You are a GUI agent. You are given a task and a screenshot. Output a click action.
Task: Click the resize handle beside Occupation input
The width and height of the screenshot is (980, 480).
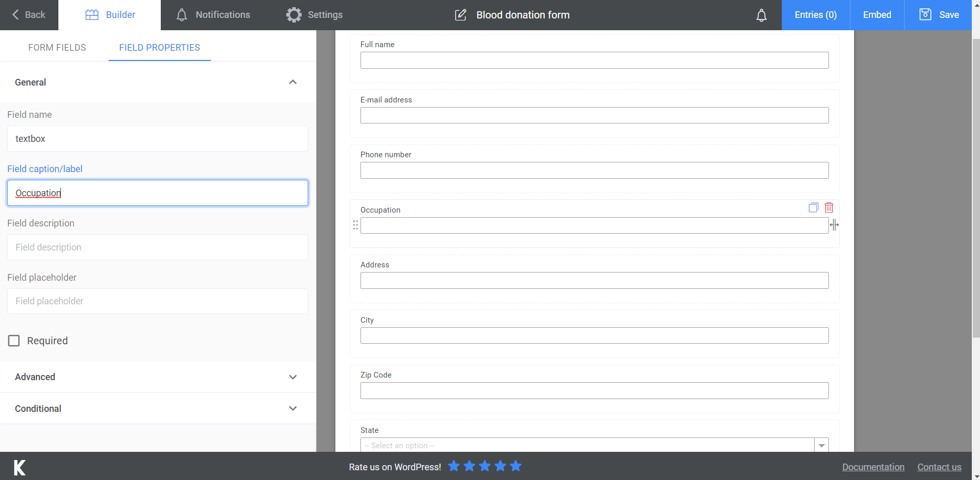click(835, 225)
